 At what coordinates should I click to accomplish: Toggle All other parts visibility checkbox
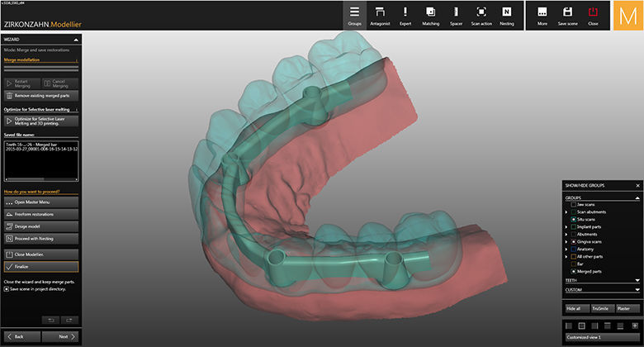pos(574,257)
